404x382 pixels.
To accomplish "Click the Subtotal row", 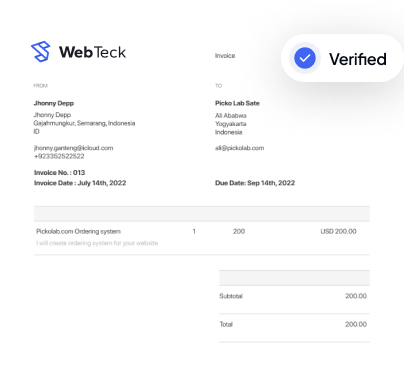I will (294, 296).
